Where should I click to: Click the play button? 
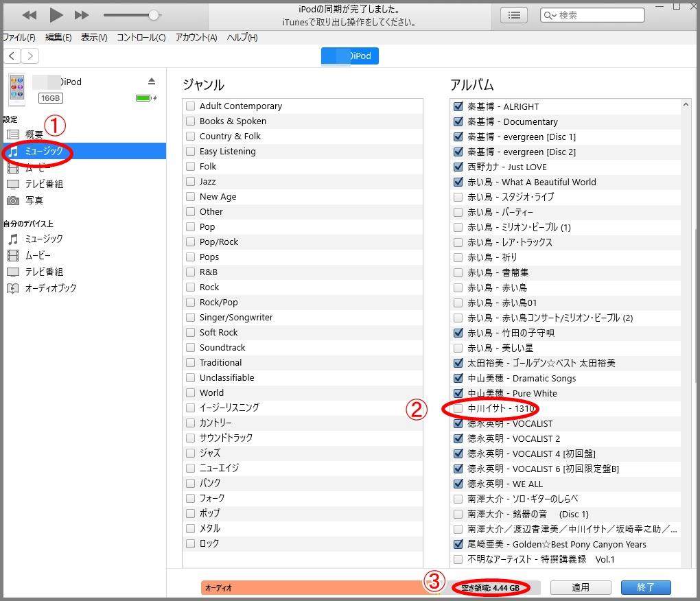[56, 15]
